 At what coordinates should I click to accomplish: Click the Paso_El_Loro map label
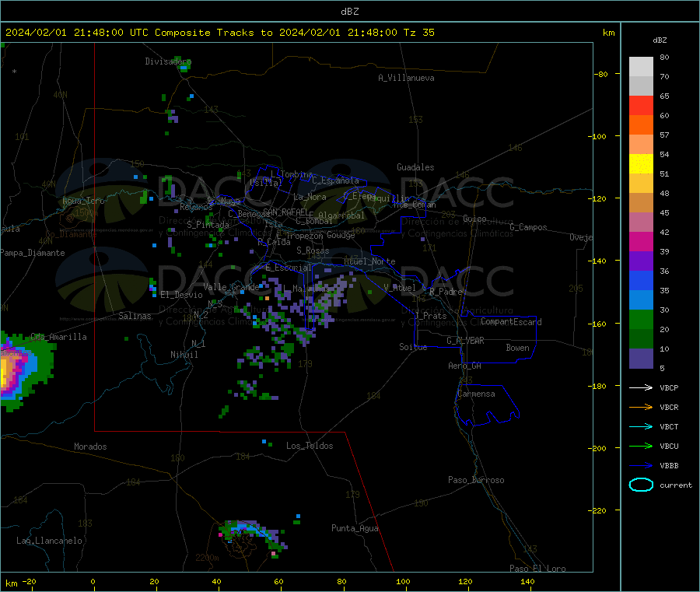pos(537,569)
